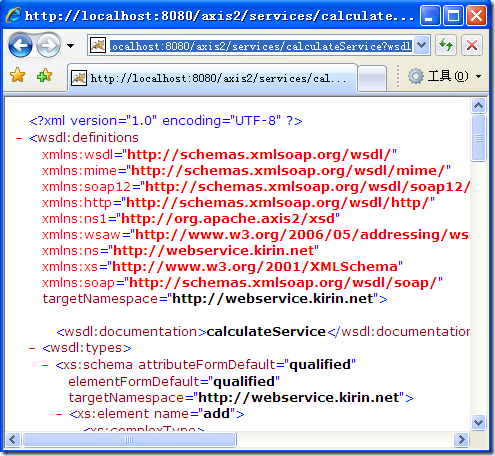495x456 pixels.
Task: Click the red Stop loading button
Action: click(472, 45)
